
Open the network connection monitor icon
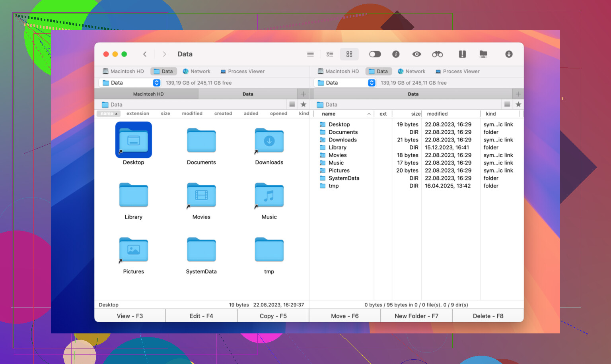click(483, 54)
